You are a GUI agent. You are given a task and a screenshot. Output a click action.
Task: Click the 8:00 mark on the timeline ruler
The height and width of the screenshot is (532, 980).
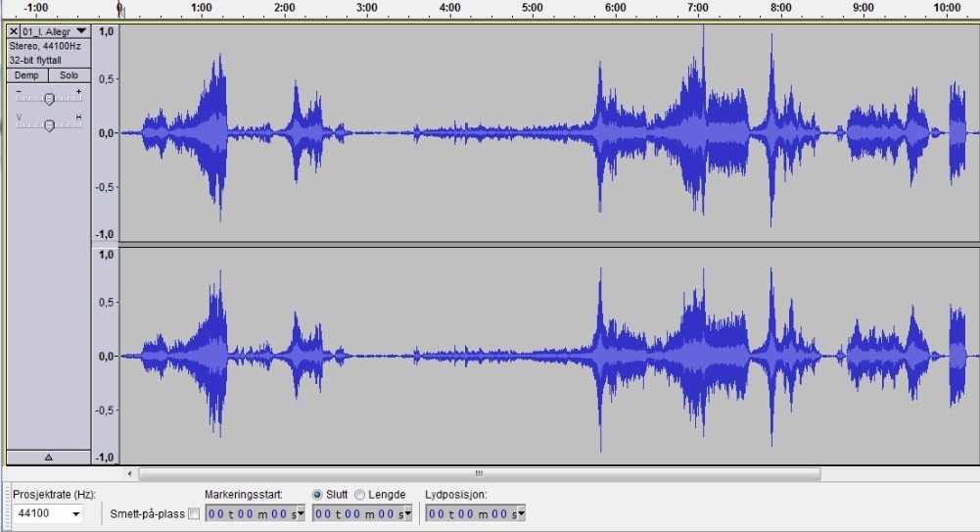click(780, 8)
